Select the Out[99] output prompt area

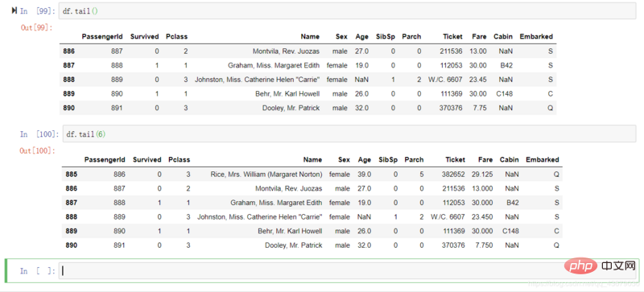coord(36,27)
